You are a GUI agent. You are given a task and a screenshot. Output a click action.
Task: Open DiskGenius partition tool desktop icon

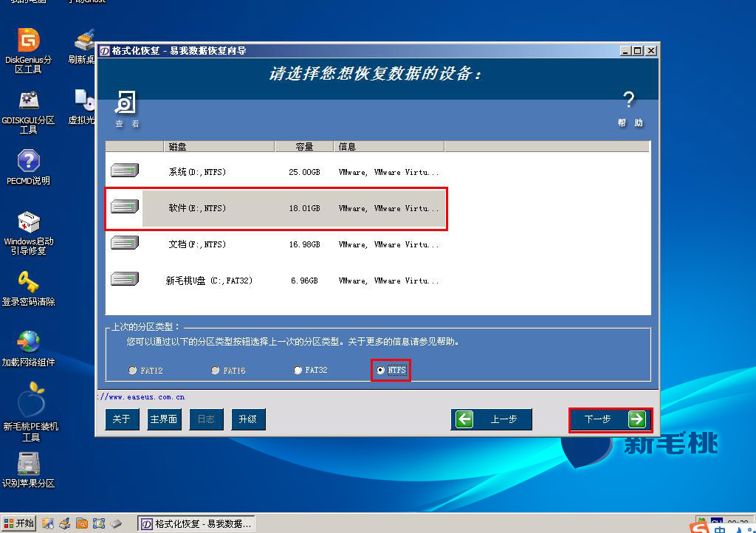point(29,51)
